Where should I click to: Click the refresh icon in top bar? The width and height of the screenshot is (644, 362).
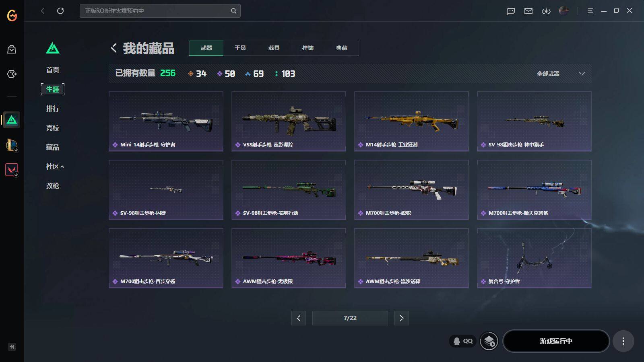pos(60,11)
